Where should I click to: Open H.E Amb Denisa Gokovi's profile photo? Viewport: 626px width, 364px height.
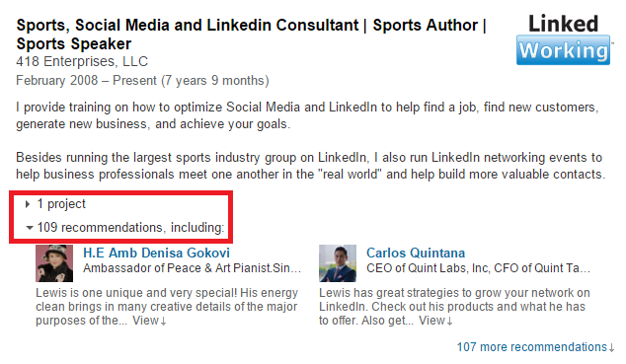54,263
